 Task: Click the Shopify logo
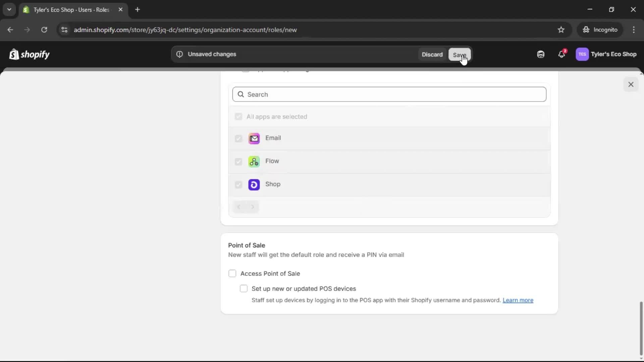coord(30,54)
